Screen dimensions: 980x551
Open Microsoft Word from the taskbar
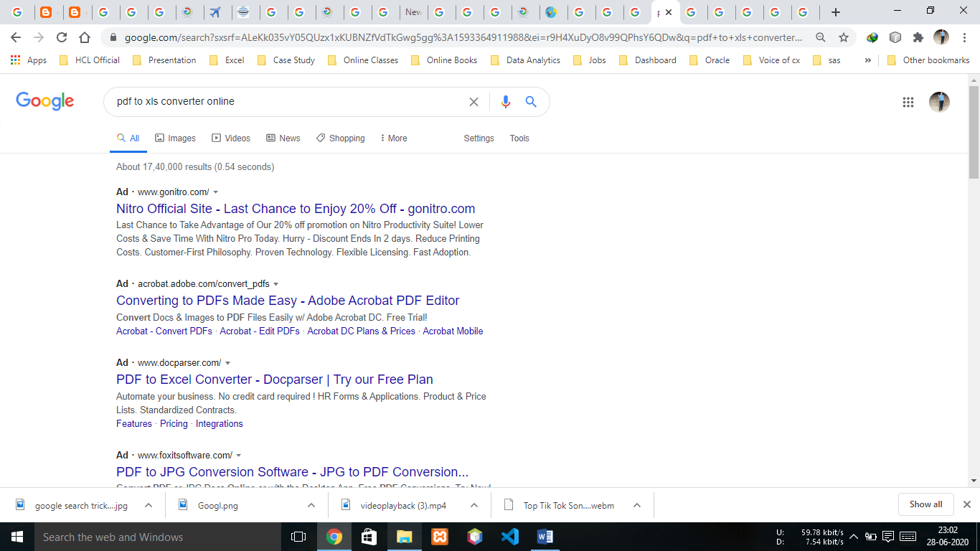[544, 536]
